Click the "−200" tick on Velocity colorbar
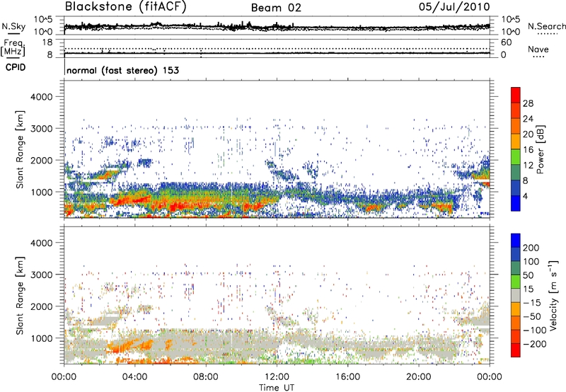Screen dimensions: 566x392 pos(534,344)
